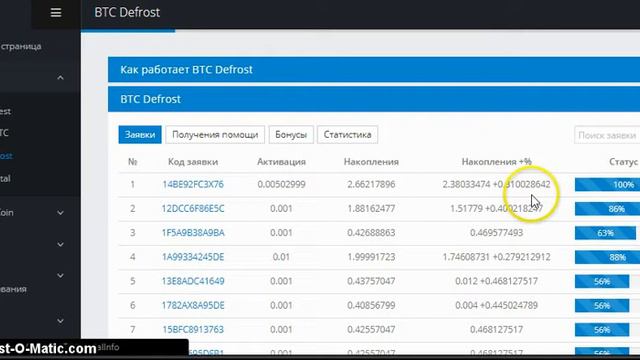Image resolution: width=640 pixels, height=360 pixels.
Task: Click the Статус column header
Action: click(x=623, y=162)
